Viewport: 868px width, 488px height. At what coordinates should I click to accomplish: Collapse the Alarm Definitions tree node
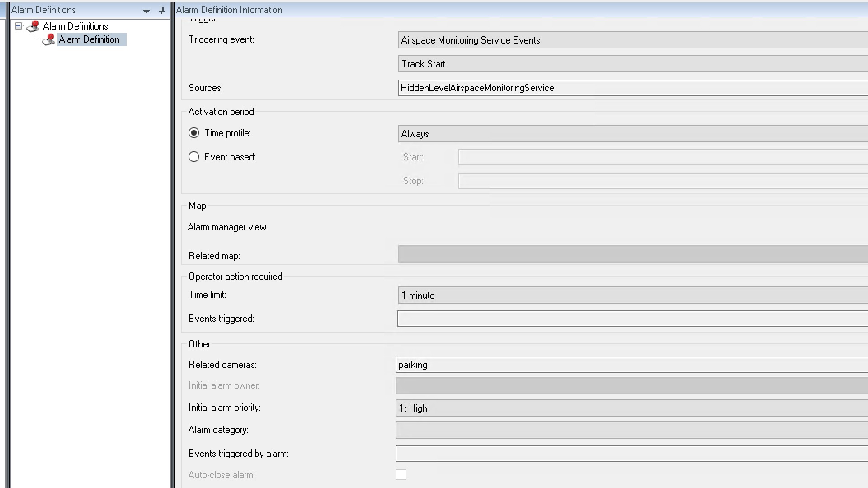pyautogui.click(x=19, y=26)
